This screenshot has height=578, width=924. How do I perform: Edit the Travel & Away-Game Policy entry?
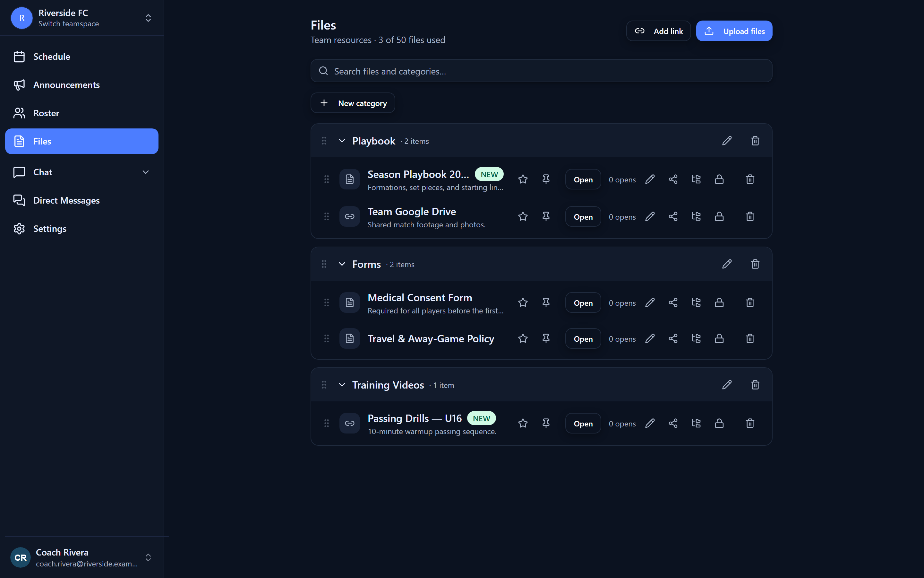[x=650, y=339]
